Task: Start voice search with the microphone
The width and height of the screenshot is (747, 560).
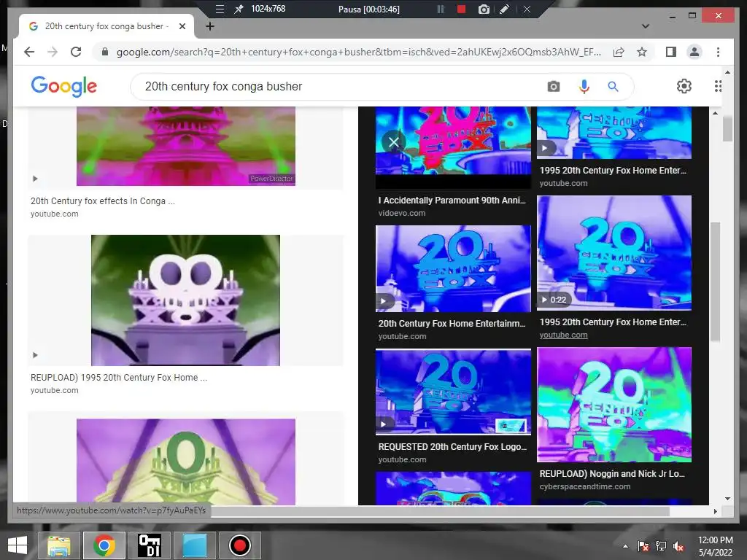Action: pos(584,86)
